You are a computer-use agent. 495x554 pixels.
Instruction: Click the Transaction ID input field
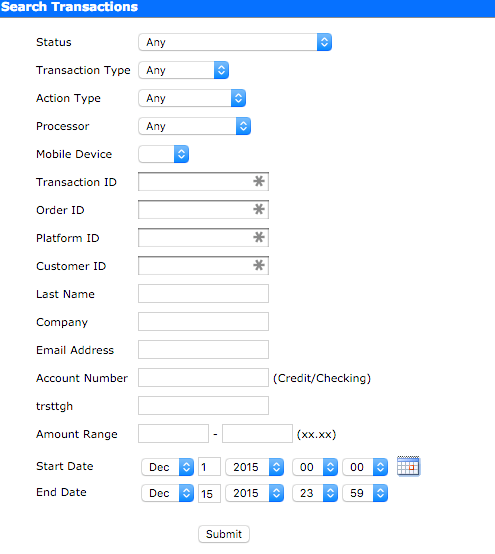pos(204,182)
